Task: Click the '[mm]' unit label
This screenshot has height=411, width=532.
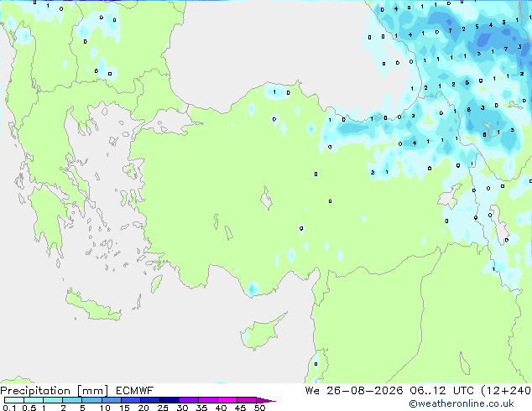Action: pyautogui.click(x=92, y=391)
